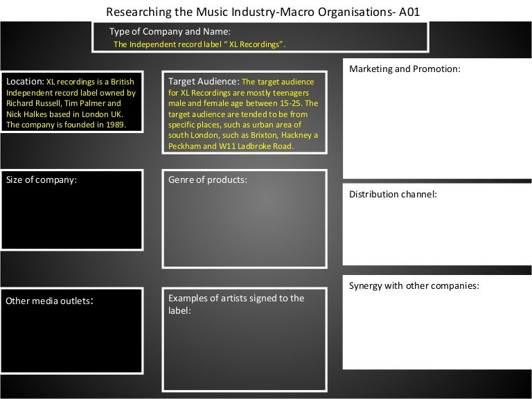The height and width of the screenshot is (399, 532).
Task: Select the 'Target Audience:' heading label
Action: point(204,81)
